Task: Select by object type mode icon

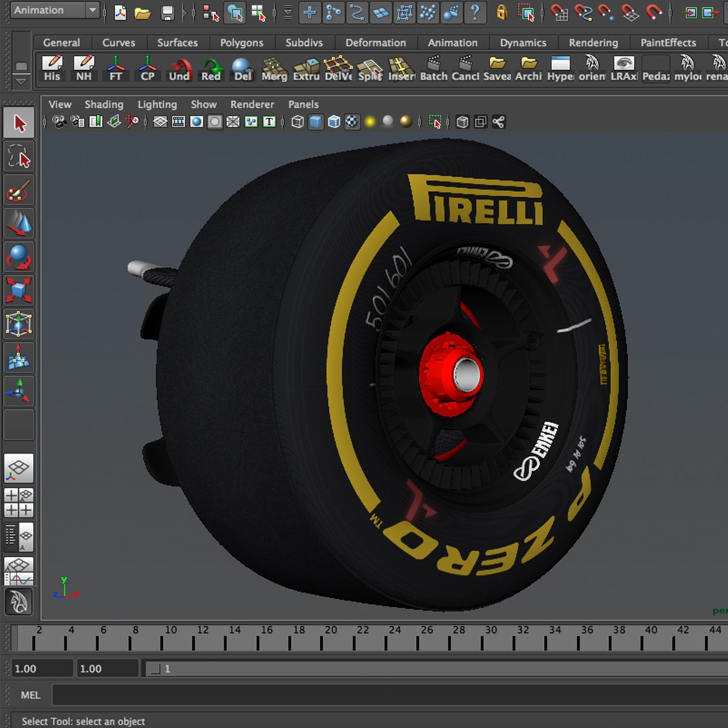Action: [x=235, y=13]
